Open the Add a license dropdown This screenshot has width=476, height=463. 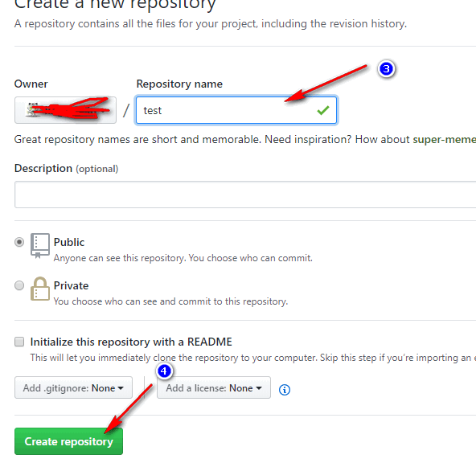pyautogui.click(x=214, y=387)
